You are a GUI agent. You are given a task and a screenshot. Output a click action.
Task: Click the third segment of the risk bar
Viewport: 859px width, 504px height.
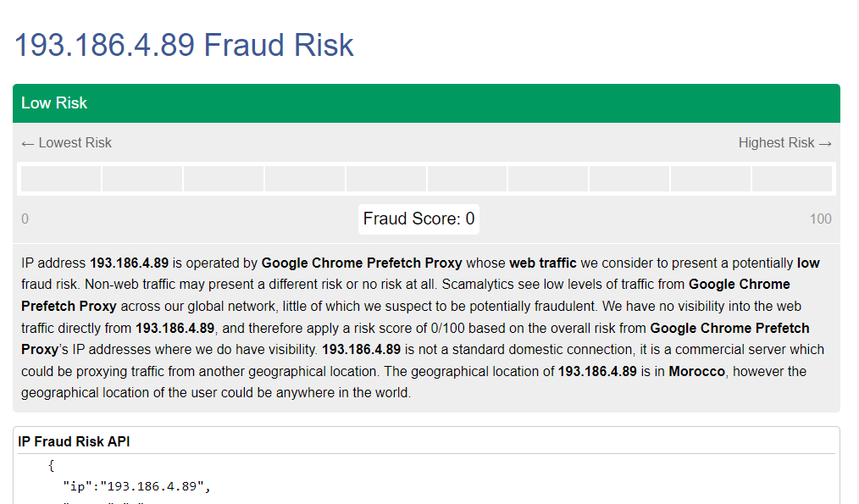(x=224, y=179)
